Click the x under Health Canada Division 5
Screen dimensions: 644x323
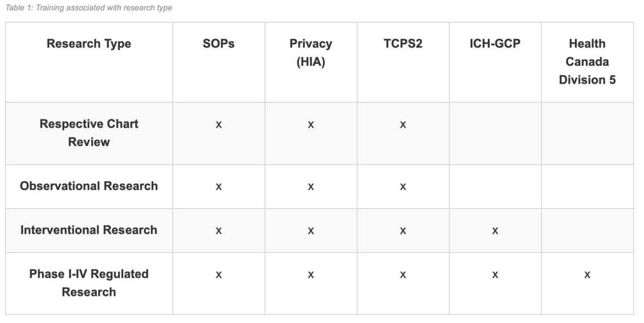(587, 275)
